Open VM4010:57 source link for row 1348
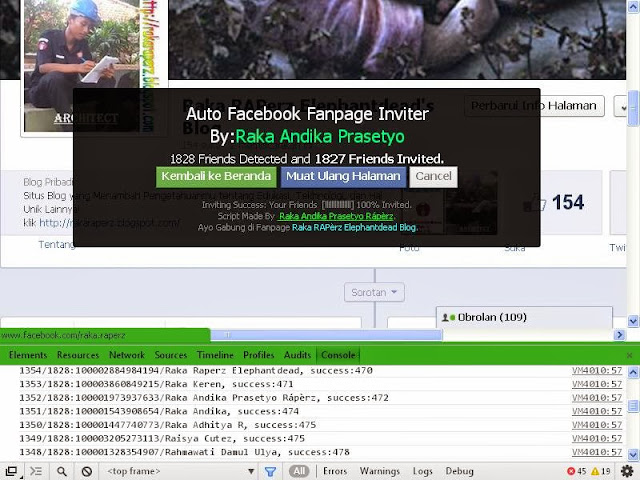This screenshot has width=640, height=480. pos(597,452)
